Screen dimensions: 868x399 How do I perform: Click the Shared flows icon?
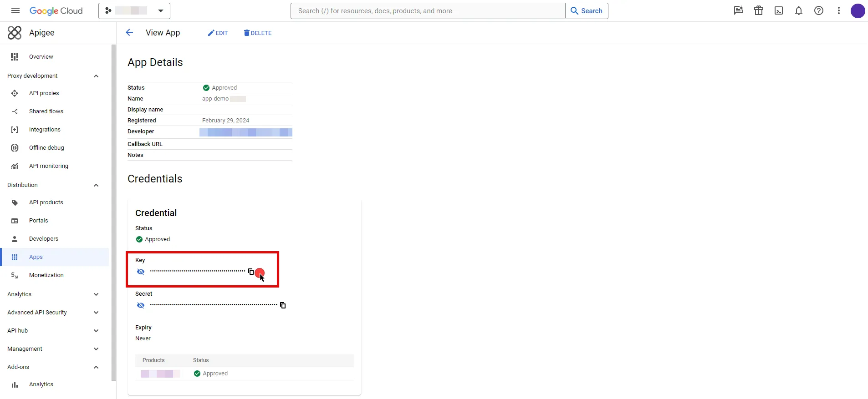(x=15, y=111)
